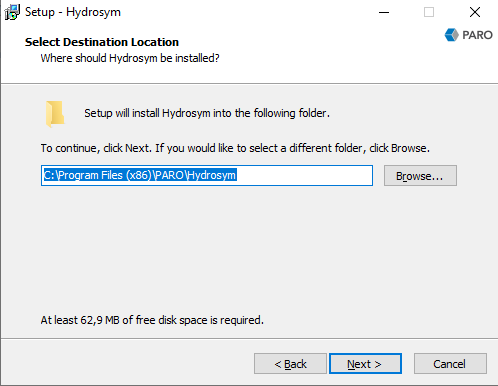The image size is (498, 386).
Task: Click the PARO logo icon
Action: (x=468, y=35)
